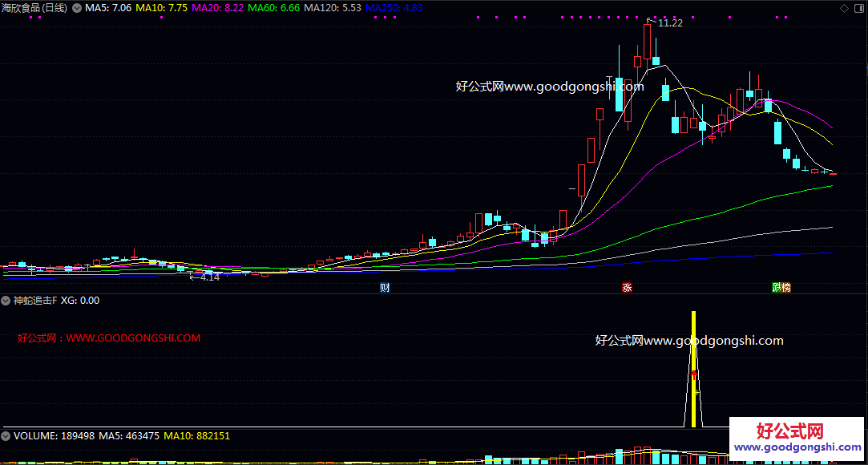Select the MA10: 7.75 label
The width and height of the screenshot is (868, 465).
161,8
